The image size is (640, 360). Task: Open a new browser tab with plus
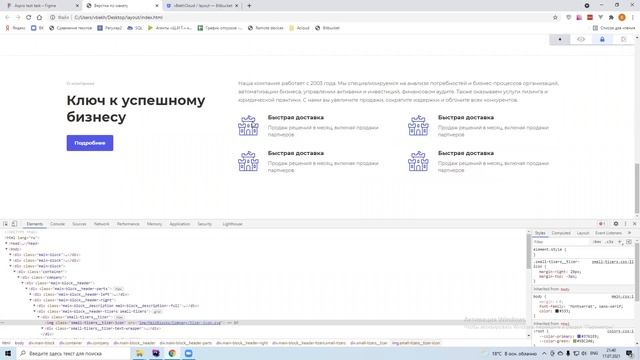tap(249, 6)
